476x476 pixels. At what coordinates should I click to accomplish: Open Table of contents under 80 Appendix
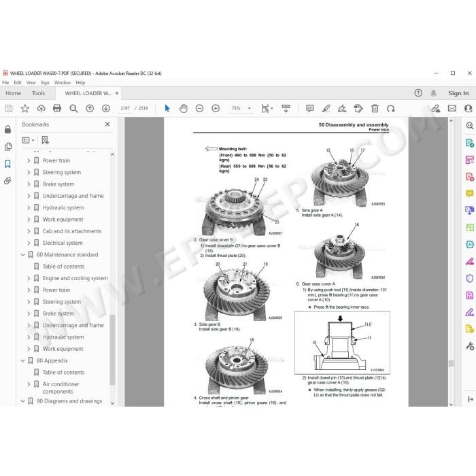(63, 372)
